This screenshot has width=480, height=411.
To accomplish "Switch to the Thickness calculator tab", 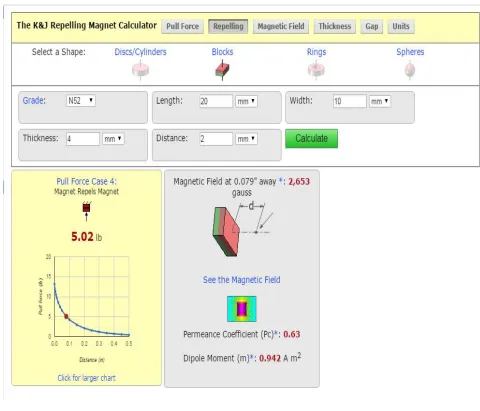I will (335, 26).
